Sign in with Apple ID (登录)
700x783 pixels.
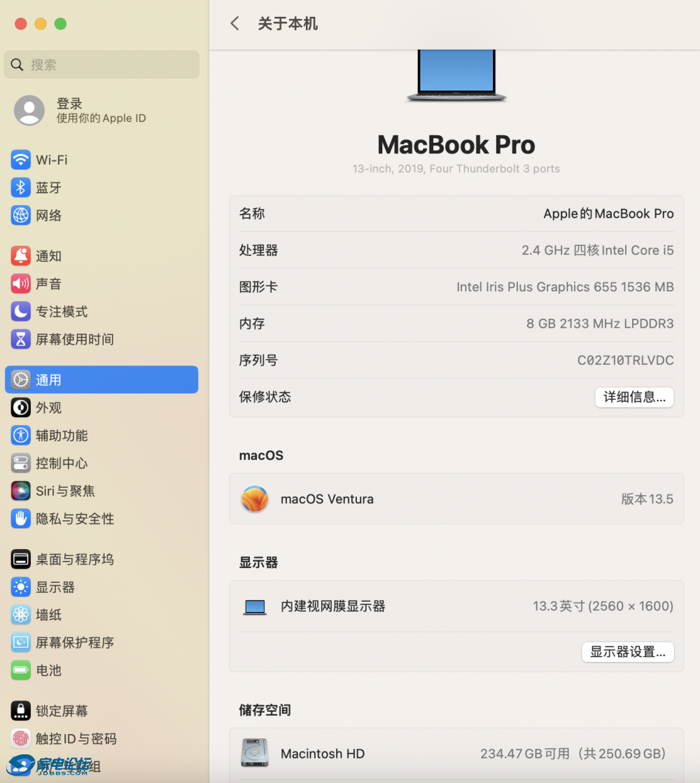[x=69, y=104]
